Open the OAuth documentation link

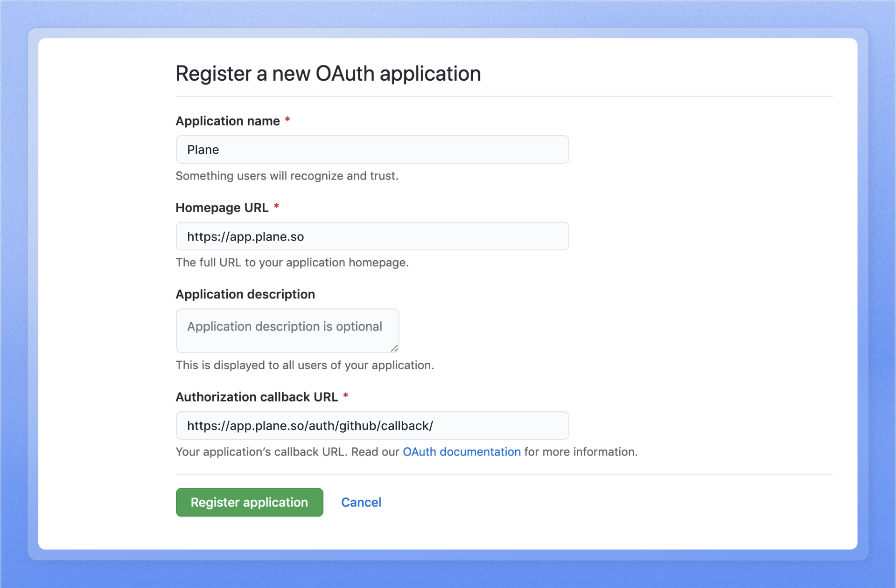coord(461,452)
